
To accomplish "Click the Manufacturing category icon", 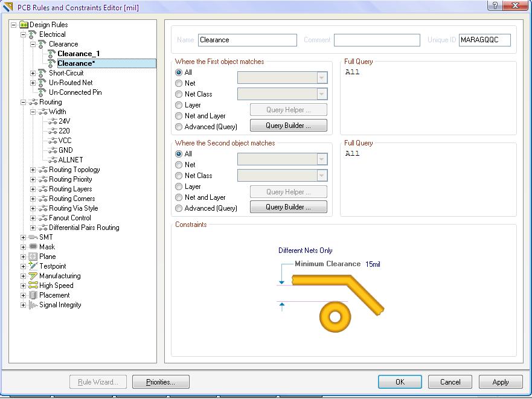I will pyautogui.click(x=33, y=276).
